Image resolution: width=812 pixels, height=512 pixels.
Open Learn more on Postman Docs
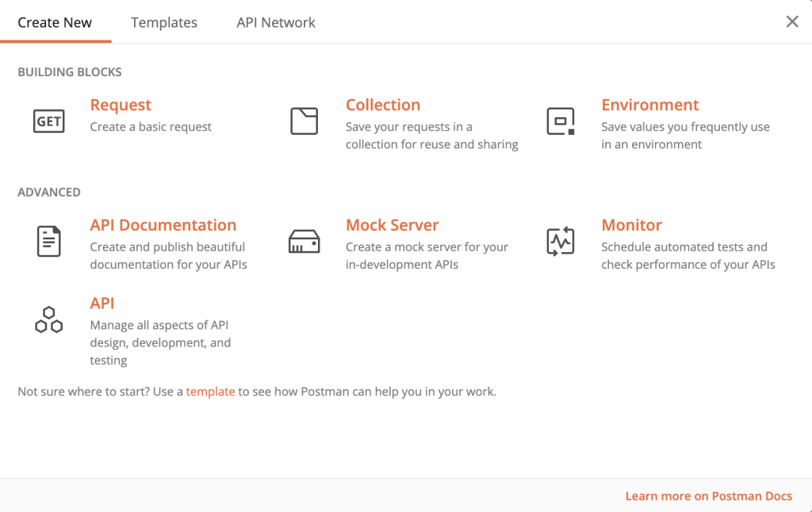708,496
